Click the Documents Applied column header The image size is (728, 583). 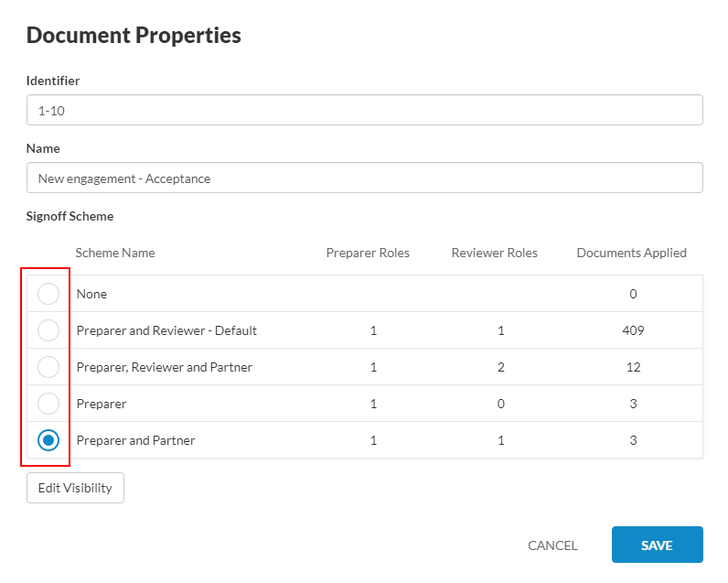[x=631, y=253]
